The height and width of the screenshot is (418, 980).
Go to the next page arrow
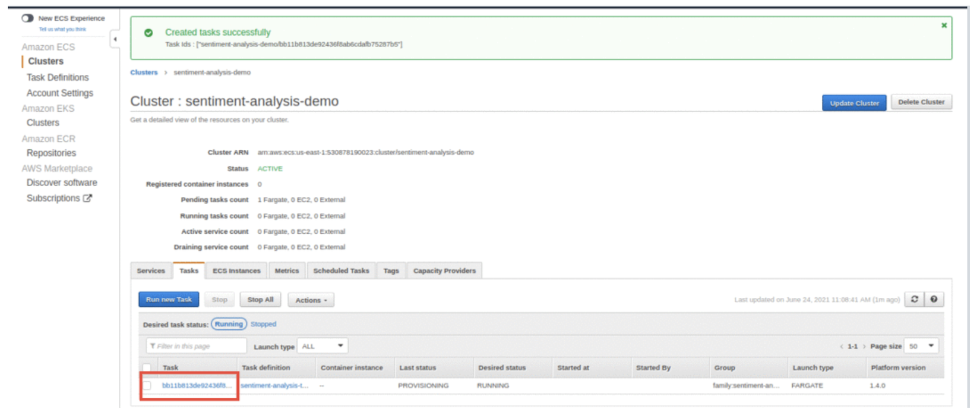pyautogui.click(x=864, y=347)
